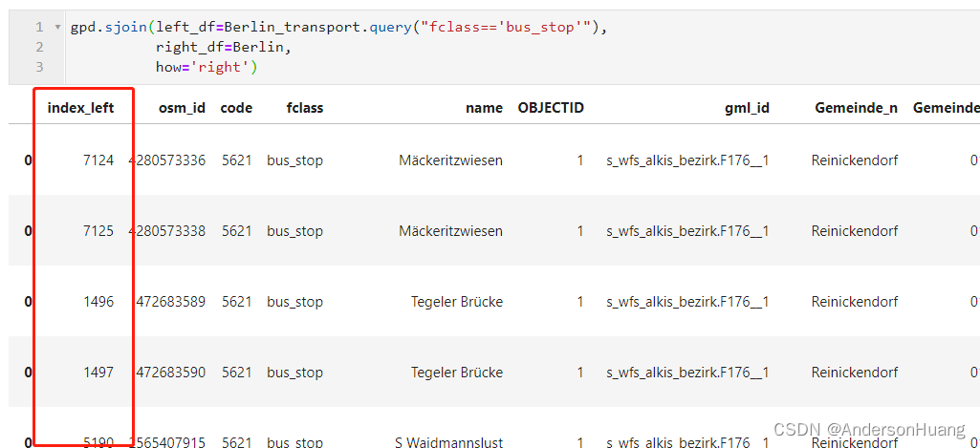Click the first Mäckeritzwiesen name cell
Image resolution: width=980 pixels, height=448 pixels.
tap(450, 160)
